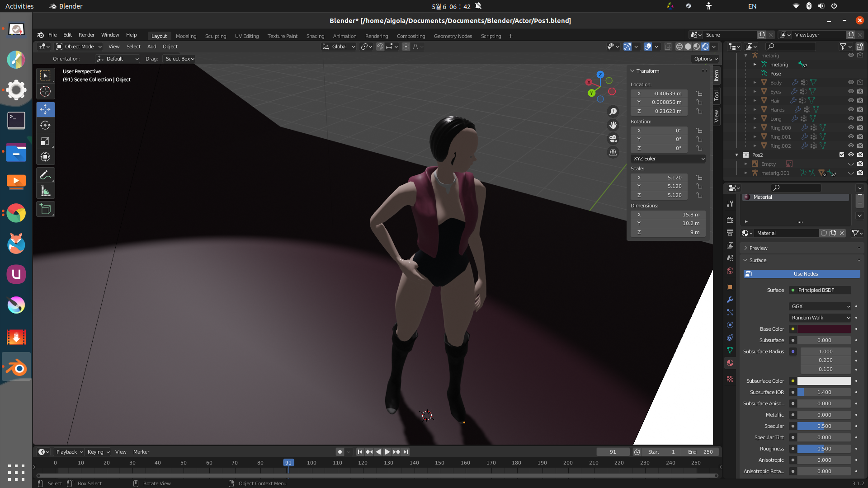Expand the Preview panel
This screenshot has height=488, width=868.
tap(758, 248)
